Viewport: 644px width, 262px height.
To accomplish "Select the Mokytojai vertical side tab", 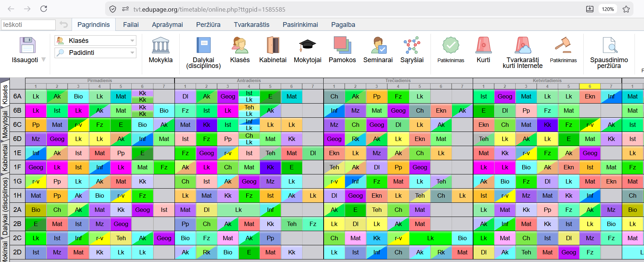I will (5, 125).
